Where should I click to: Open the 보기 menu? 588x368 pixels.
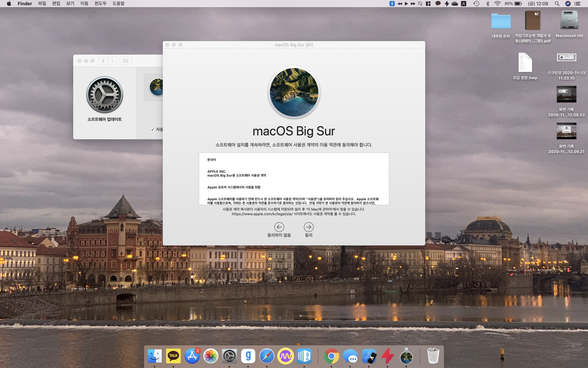[70, 3]
